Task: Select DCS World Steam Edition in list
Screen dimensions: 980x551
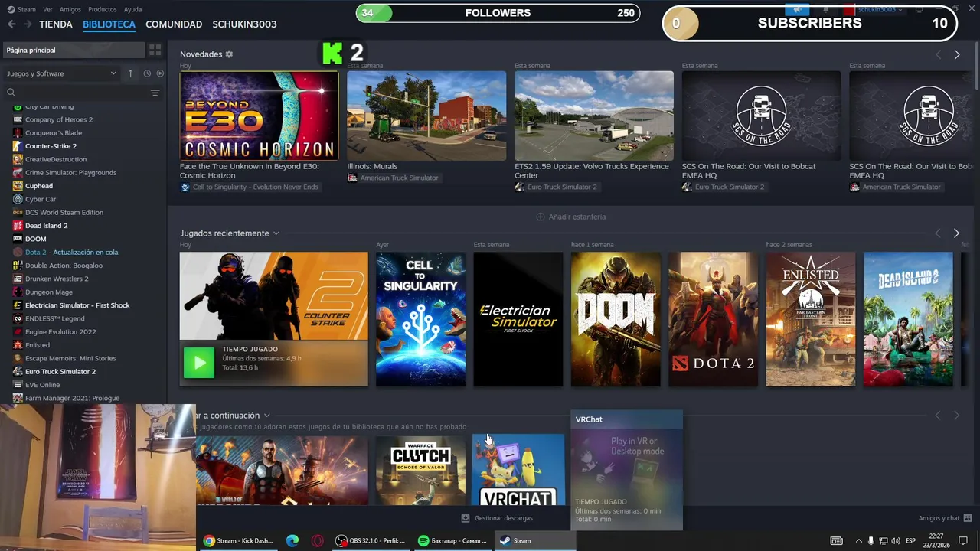Action: click(x=64, y=212)
